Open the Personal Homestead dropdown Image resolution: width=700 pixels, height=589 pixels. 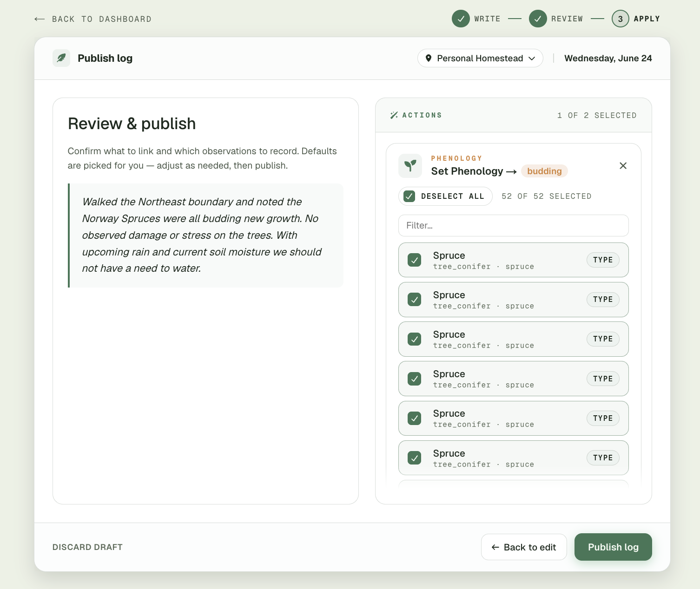click(x=480, y=58)
